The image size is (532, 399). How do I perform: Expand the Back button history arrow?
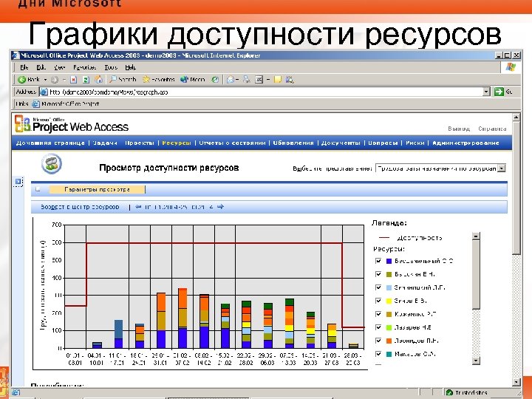45,80
